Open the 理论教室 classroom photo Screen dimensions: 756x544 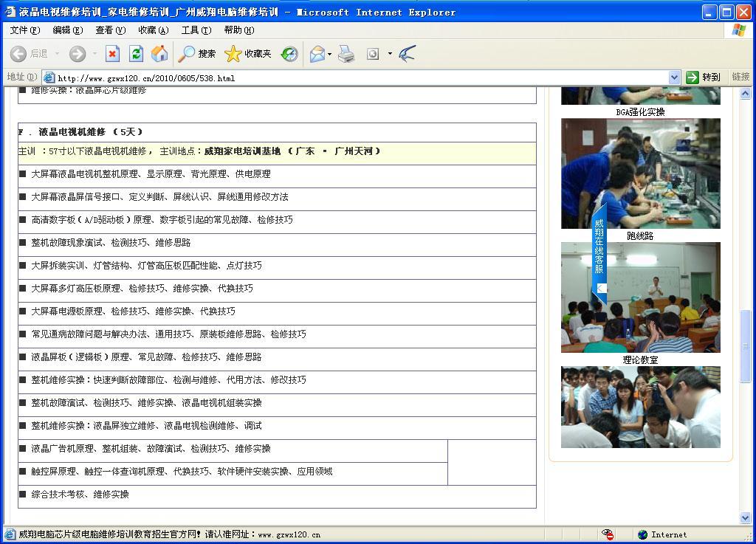(x=640, y=297)
